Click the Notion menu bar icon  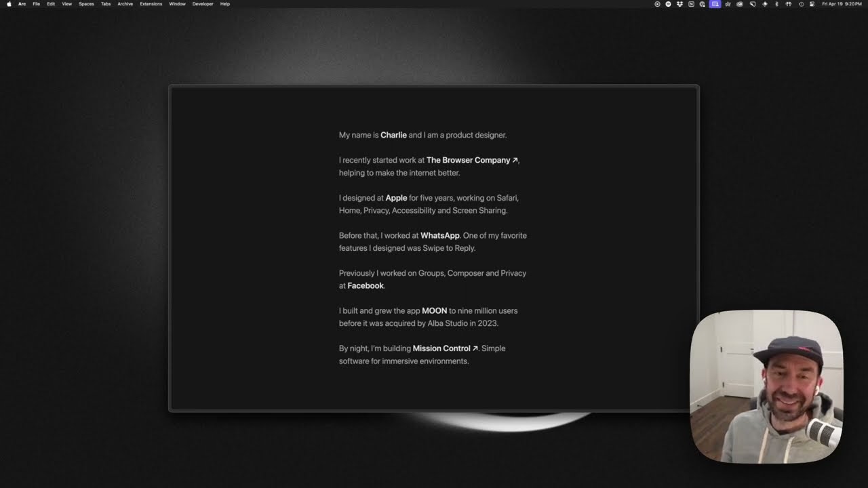click(691, 4)
